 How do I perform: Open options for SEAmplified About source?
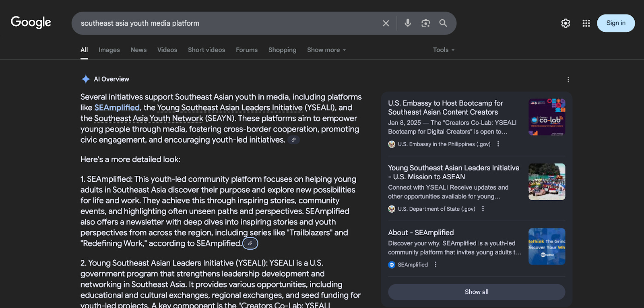(x=436, y=265)
